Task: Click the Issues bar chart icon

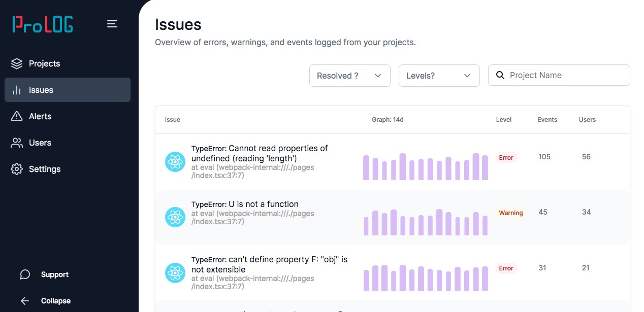Action: 17,90
